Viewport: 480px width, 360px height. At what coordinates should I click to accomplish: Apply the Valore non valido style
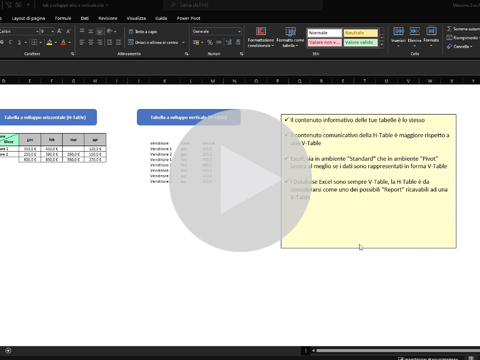coord(324,42)
